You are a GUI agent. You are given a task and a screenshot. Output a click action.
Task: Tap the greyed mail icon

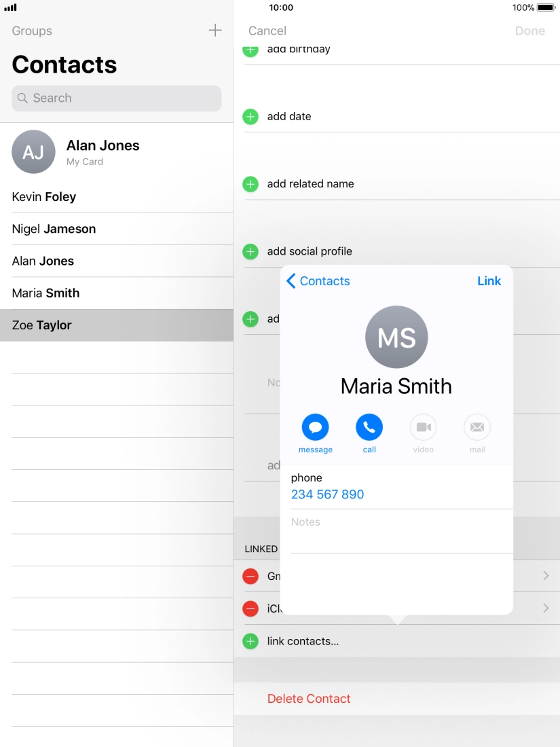(x=477, y=427)
